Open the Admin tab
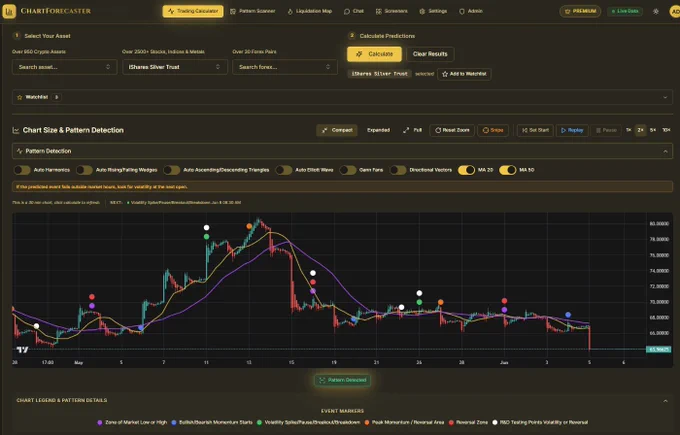This screenshot has width=680, height=435. (471, 11)
